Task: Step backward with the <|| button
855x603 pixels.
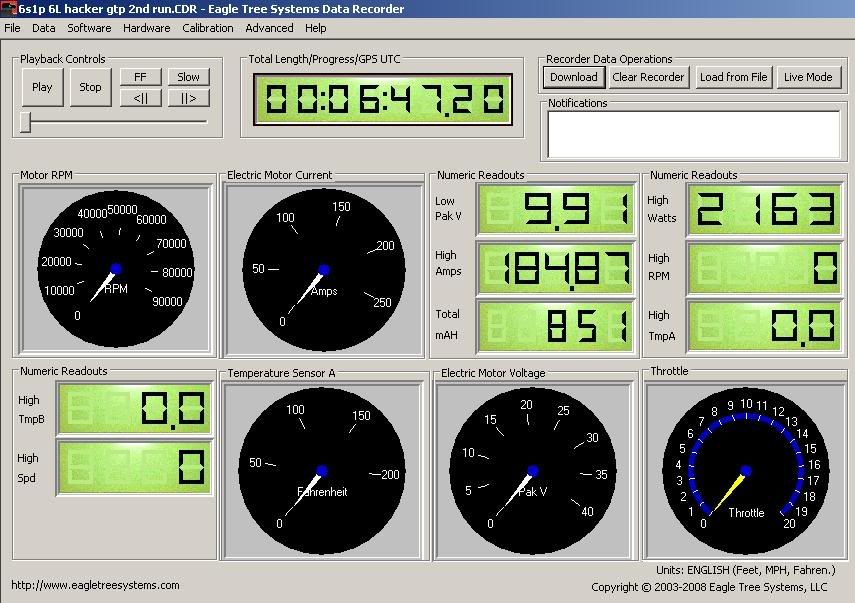Action: [x=140, y=98]
